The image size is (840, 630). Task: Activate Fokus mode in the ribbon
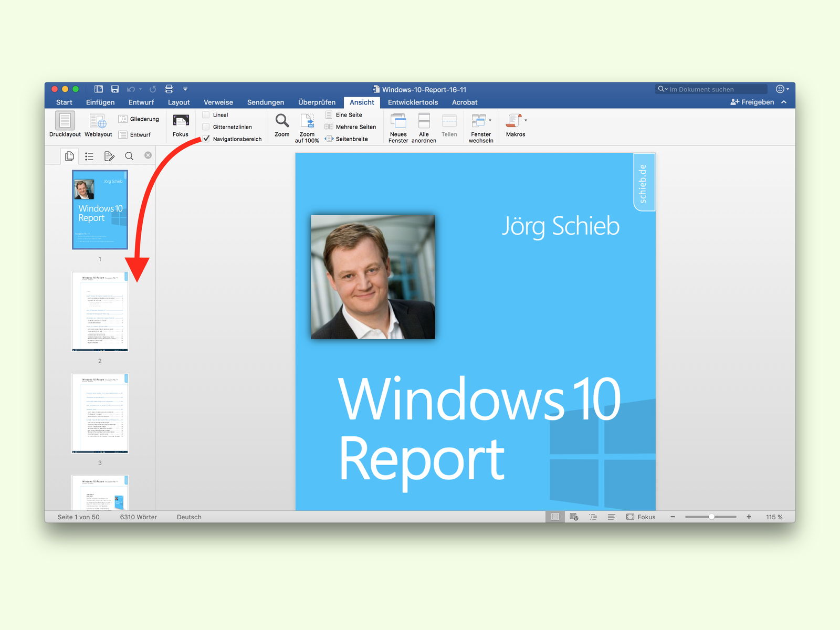point(181,125)
